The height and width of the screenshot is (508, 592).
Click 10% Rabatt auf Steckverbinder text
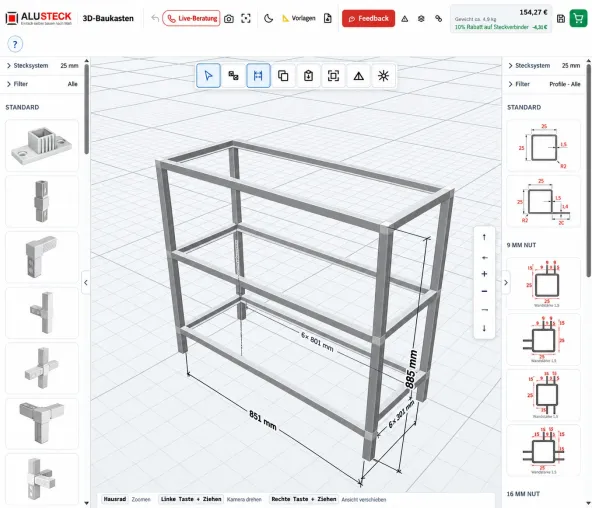(492, 27)
